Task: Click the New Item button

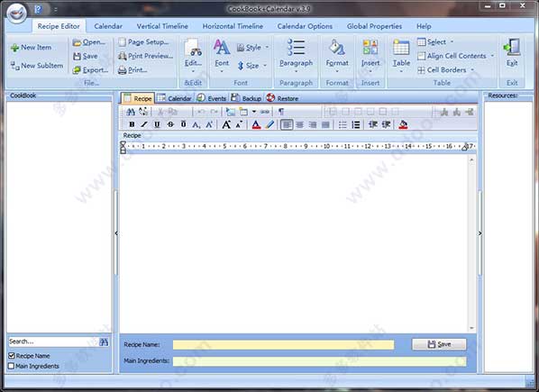Action: pos(32,48)
